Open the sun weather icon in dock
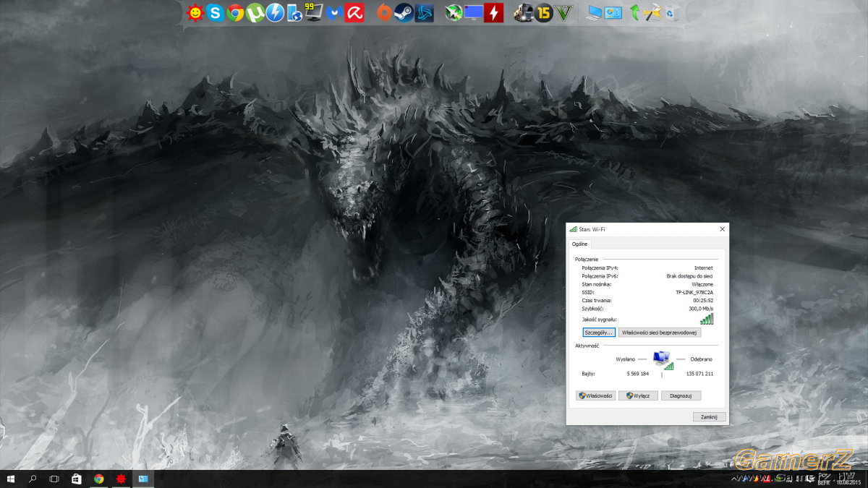 pyautogui.click(x=195, y=12)
